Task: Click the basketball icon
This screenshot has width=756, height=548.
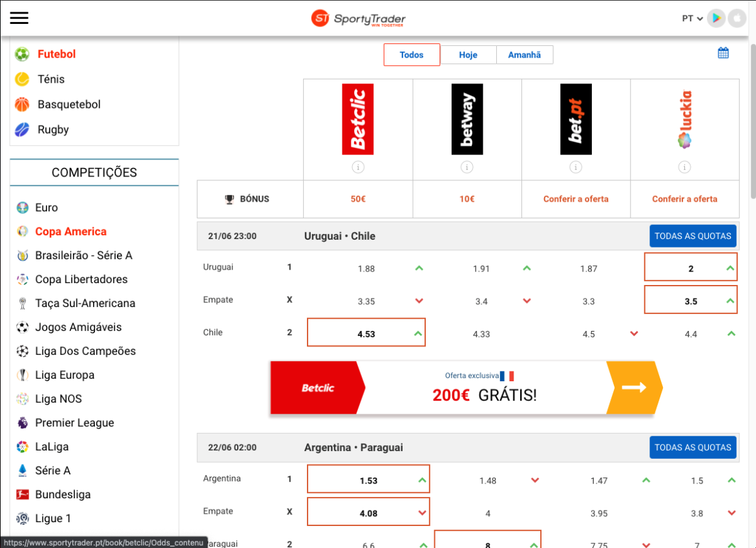Action: tap(22, 104)
